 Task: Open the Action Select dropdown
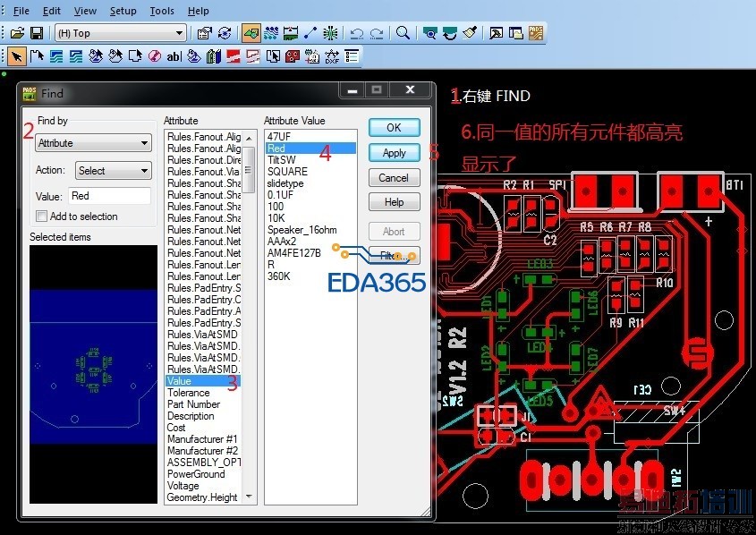114,171
